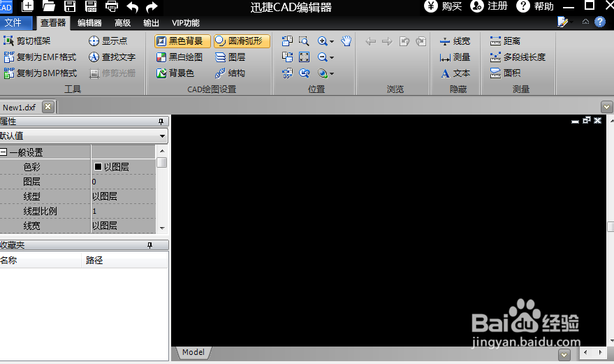This screenshot has width=614, height=364.
Task: Redo the last action
Action: 152,7
